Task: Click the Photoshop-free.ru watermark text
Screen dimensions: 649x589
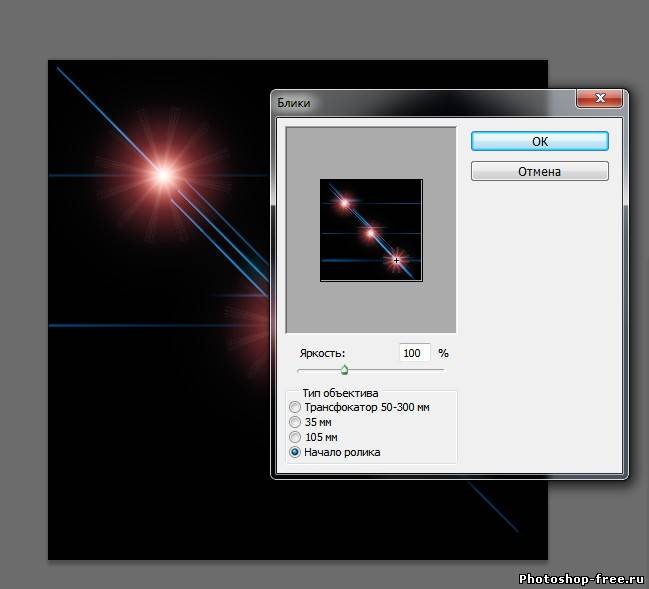Action: [x=579, y=578]
